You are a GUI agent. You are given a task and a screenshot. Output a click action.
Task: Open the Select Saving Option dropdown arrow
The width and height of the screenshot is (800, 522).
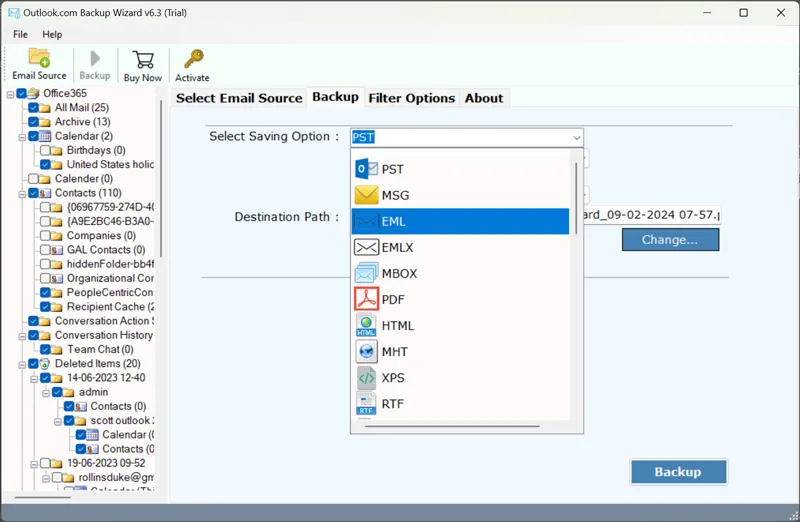click(576, 138)
